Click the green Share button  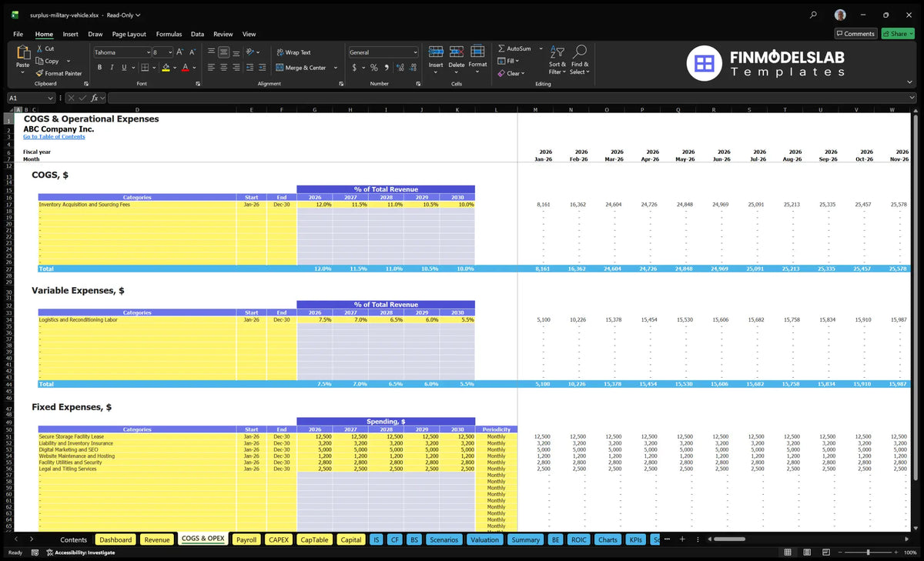click(898, 33)
